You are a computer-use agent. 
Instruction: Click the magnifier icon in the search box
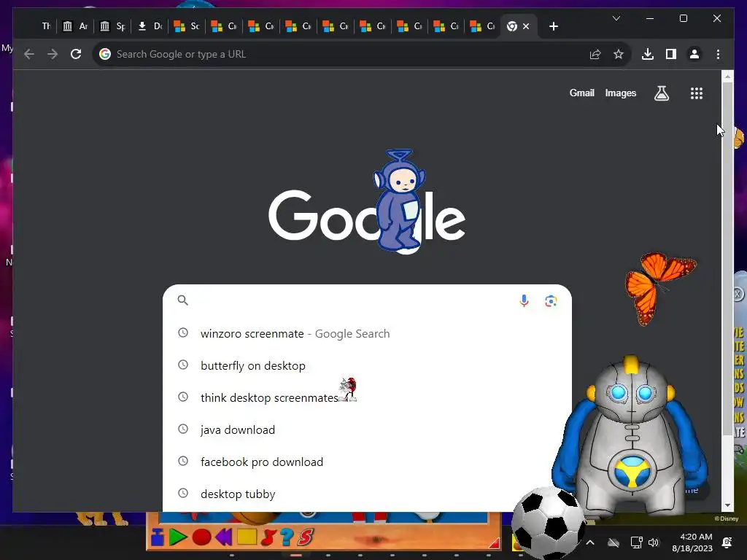pyautogui.click(x=183, y=300)
